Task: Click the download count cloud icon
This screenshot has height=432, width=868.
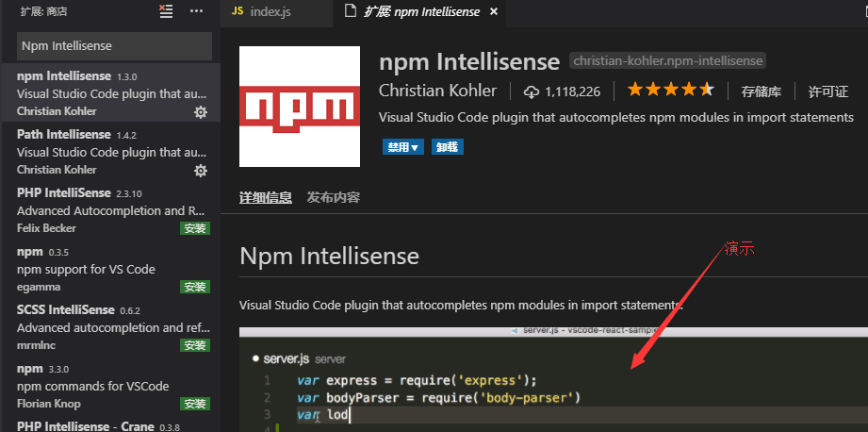Action: click(532, 91)
